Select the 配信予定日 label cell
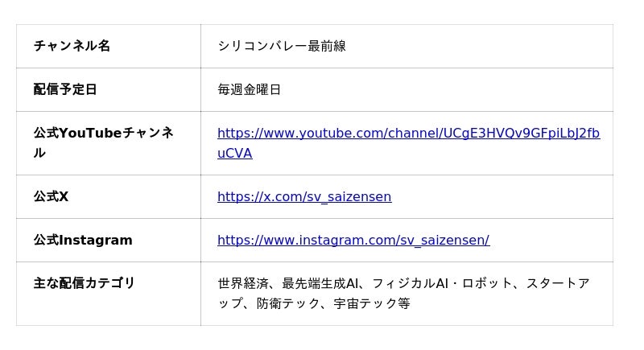This screenshot has height=350, width=644. pos(109,89)
